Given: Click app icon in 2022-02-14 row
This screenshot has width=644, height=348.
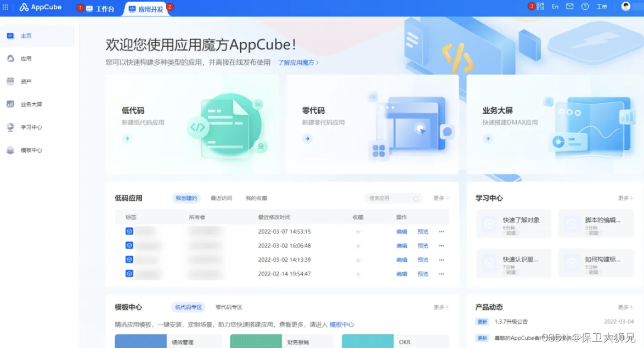Looking at the screenshot, I should [x=129, y=274].
